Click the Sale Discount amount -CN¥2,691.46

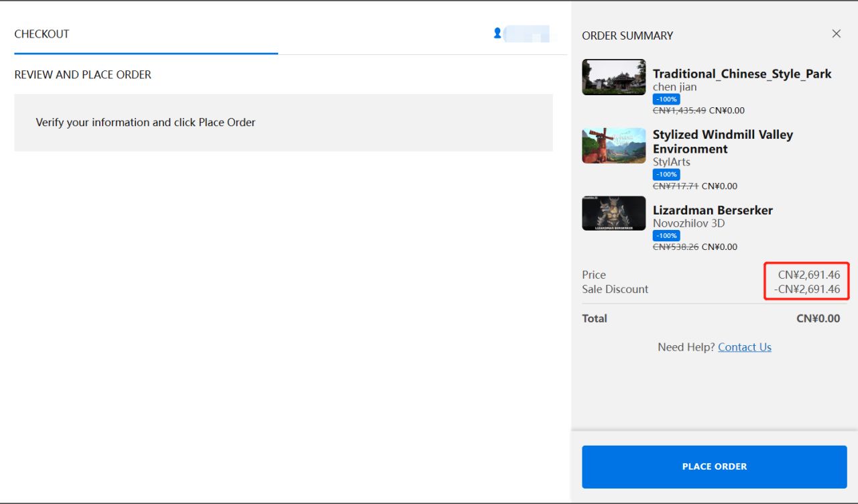[807, 290]
